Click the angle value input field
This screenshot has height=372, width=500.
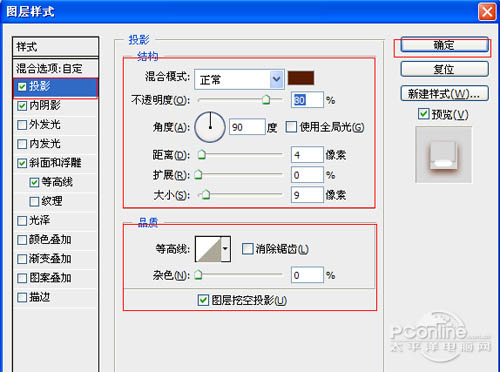coord(247,127)
